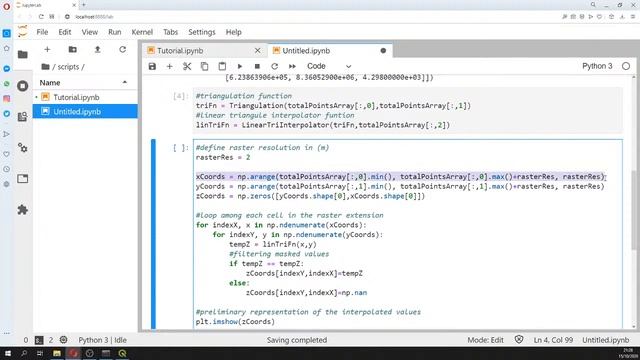Screen dimensions: 640x360
Task: Click Python 3 | Idle in status bar
Action: pyautogui.click(x=102, y=340)
